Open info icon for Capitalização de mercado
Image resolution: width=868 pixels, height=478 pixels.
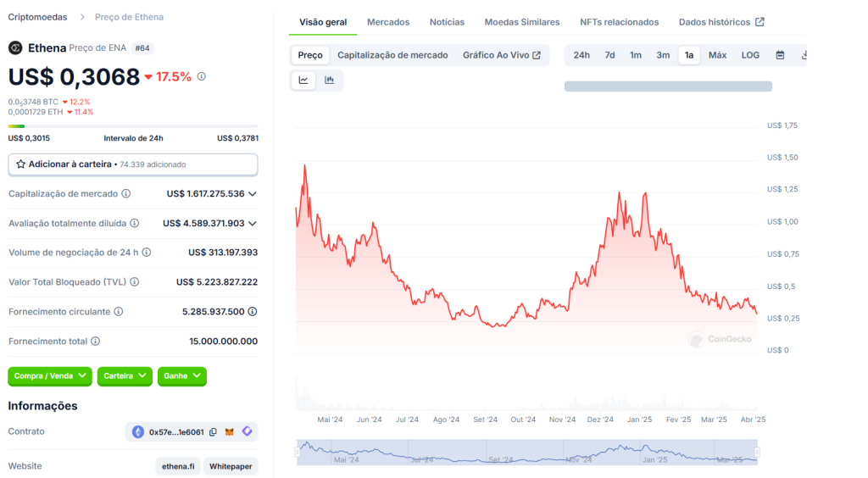[x=126, y=193]
